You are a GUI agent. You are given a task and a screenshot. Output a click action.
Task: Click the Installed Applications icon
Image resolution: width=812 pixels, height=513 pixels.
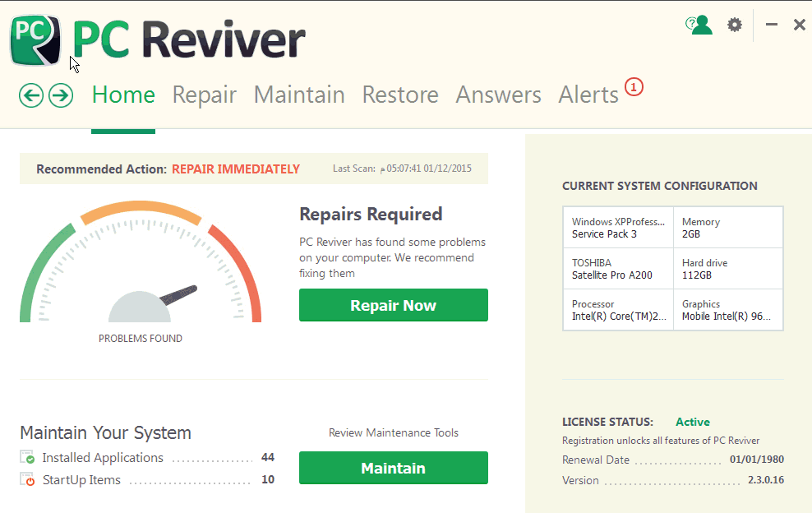tap(29, 458)
